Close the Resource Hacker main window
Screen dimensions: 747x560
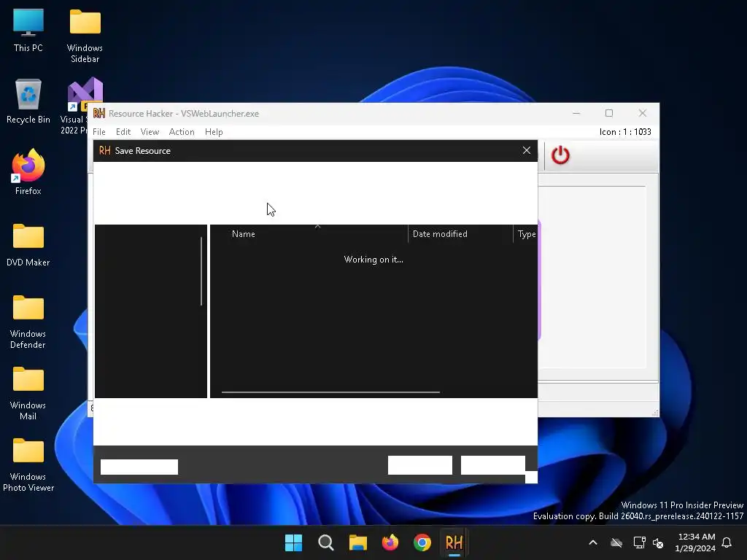[643, 113]
